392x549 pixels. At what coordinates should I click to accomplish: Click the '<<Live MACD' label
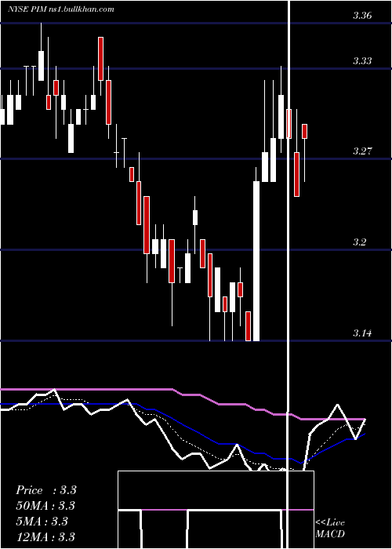click(x=330, y=528)
